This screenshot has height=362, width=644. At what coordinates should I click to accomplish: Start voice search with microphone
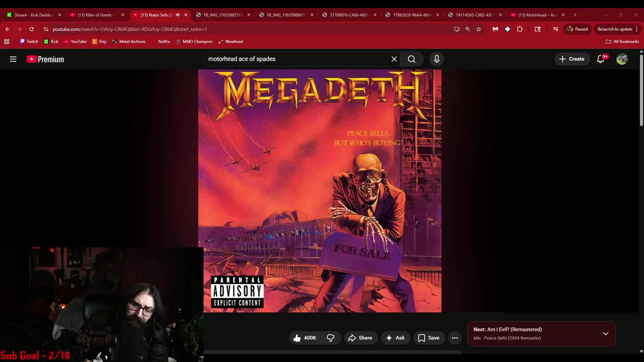[x=437, y=59]
